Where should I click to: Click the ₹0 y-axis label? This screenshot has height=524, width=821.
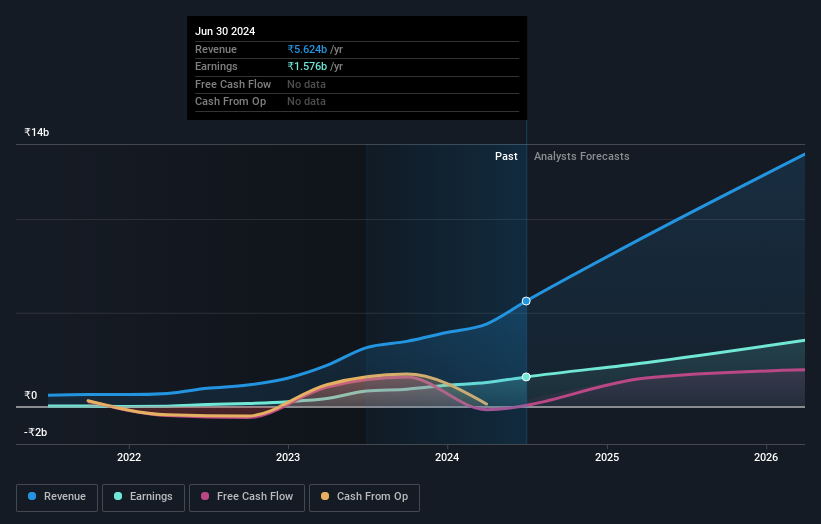coord(31,395)
